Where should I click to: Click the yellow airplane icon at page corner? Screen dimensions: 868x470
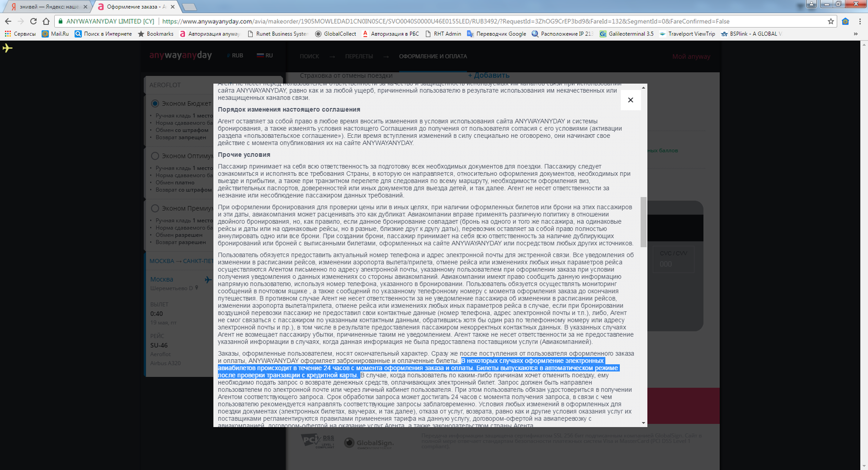pos(7,48)
